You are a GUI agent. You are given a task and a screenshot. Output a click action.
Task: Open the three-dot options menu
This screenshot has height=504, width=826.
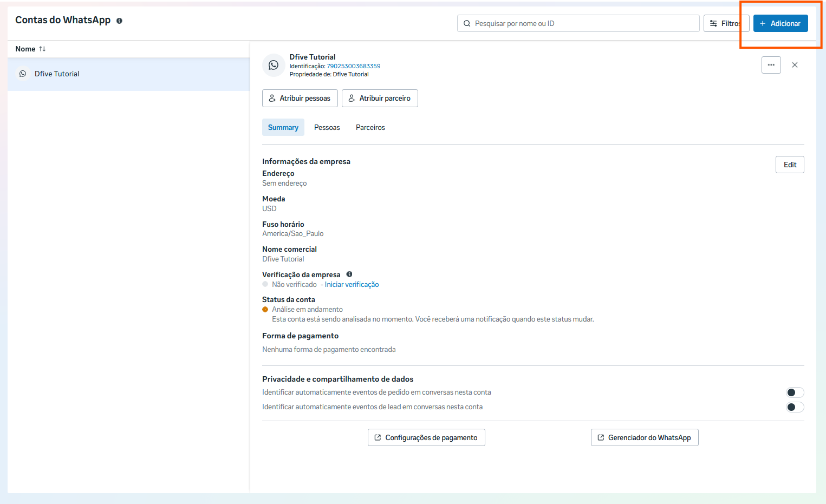771,64
